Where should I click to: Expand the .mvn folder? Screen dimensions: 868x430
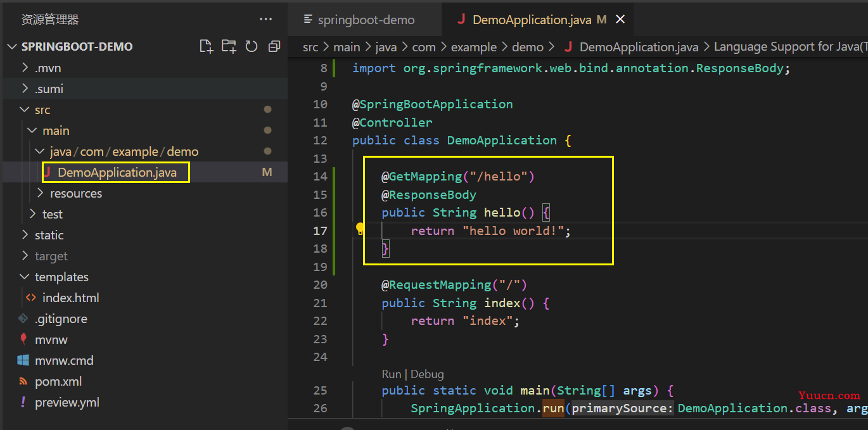[25, 68]
